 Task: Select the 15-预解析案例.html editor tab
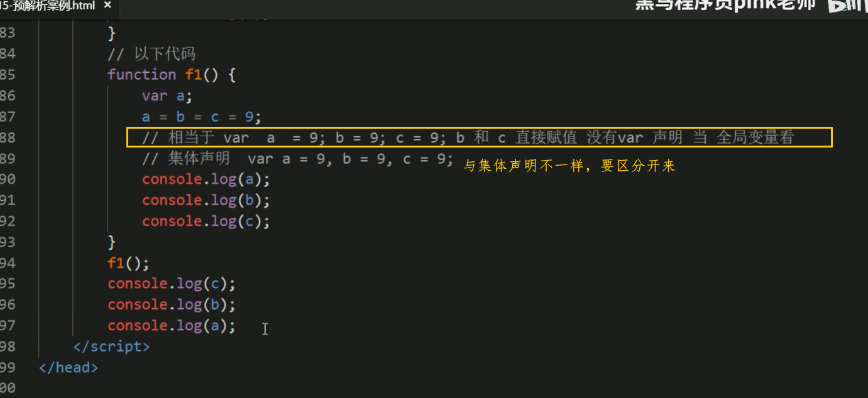click(x=58, y=6)
